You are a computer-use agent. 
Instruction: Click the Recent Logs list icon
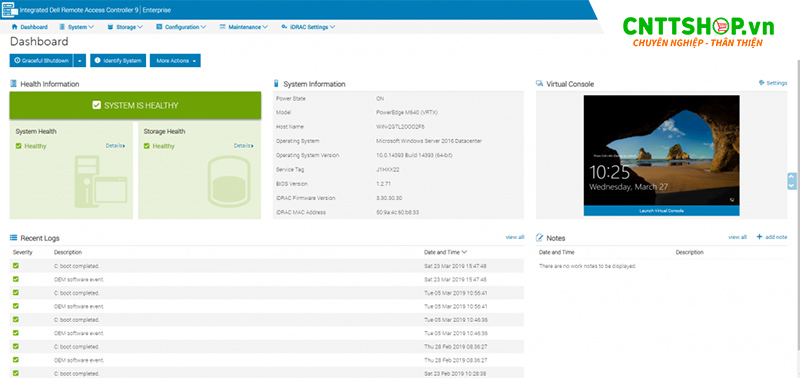tap(14, 238)
